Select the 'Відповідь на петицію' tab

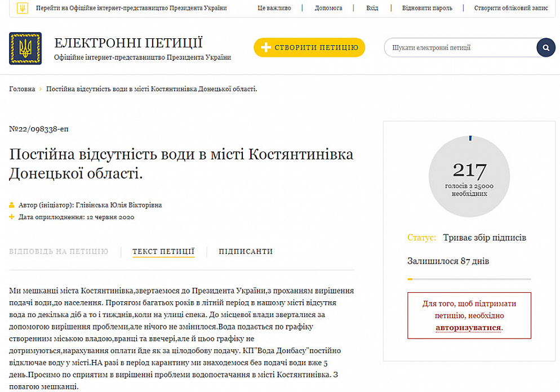tap(59, 252)
